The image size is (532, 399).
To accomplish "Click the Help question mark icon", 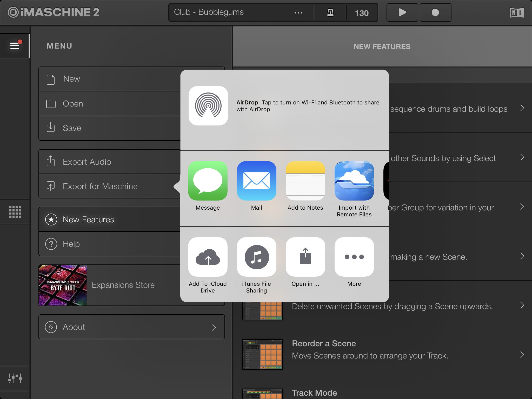I will coord(51,244).
